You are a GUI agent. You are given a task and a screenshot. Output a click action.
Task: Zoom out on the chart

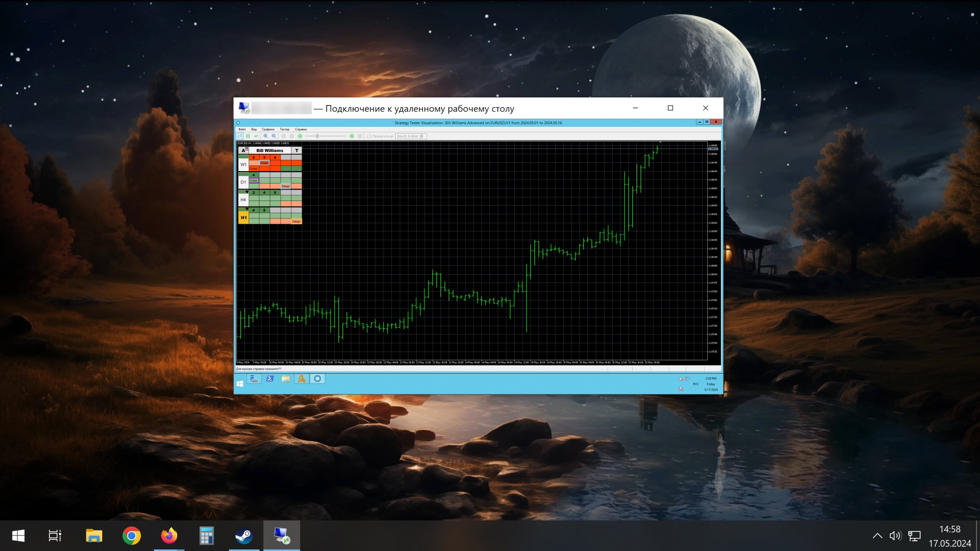[x=274, y=136]
